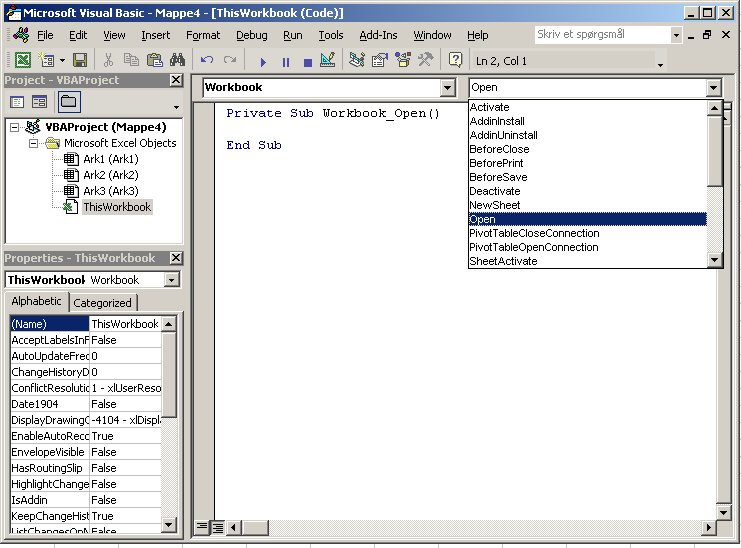Viewport: 741px width, 548px height.
Task: Save the workbook with floppy icon
Action: [79, 60]
